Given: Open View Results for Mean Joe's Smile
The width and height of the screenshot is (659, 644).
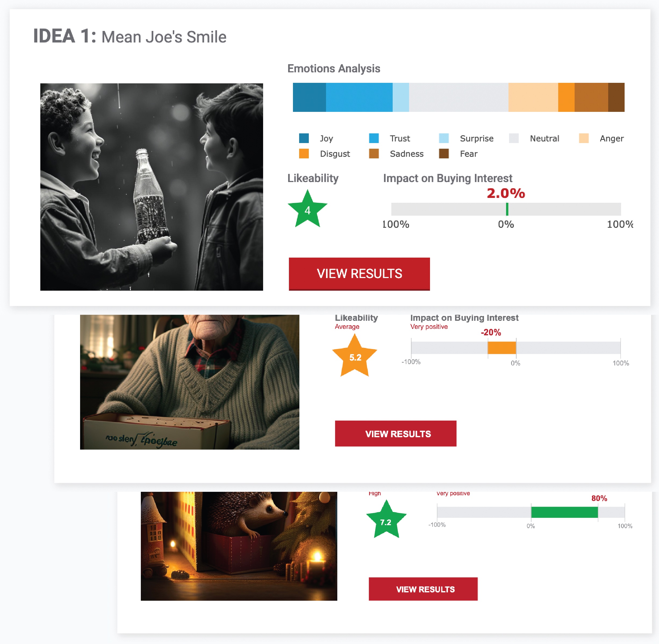Looking at the screenshot, I should coord(359,274).
